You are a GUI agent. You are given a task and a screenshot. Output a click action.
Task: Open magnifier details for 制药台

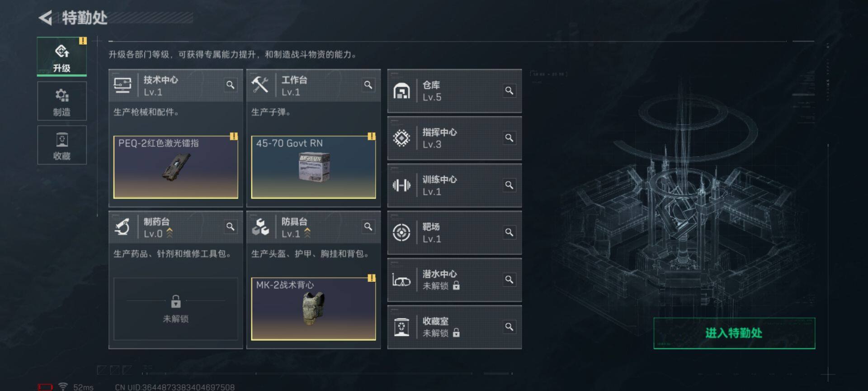(231, 227)
